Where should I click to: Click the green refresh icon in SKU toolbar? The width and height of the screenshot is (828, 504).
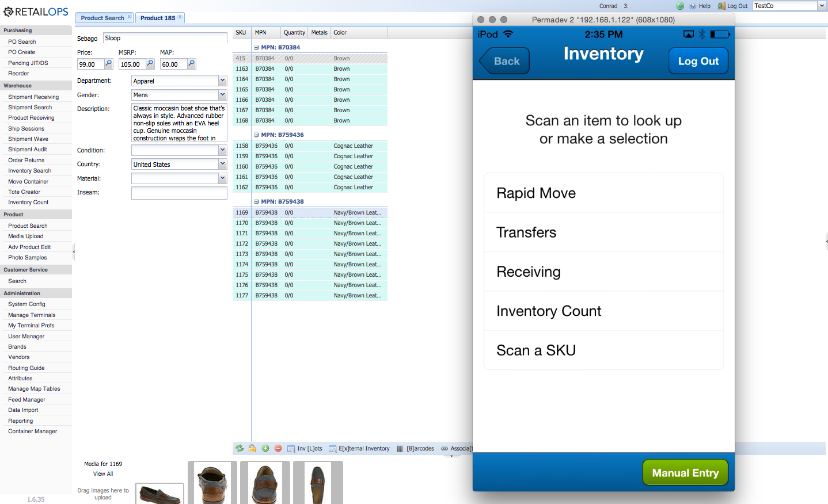[240, 449]
